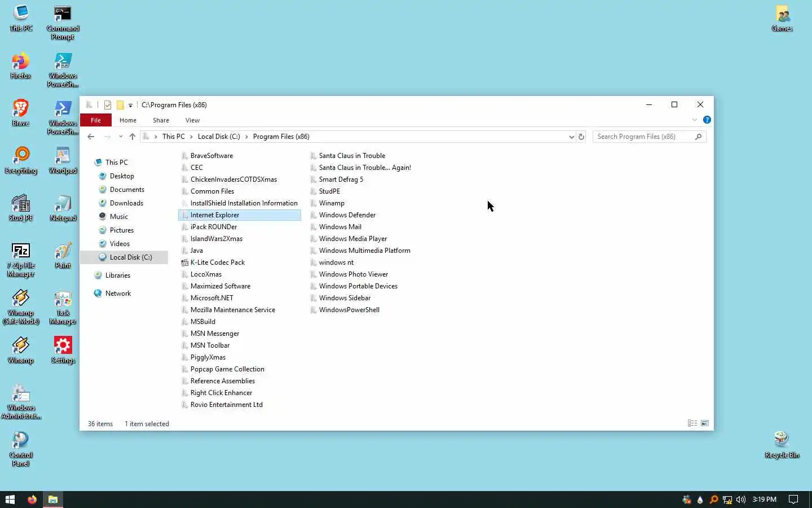Open Wordpad desktop shortcut
812x508 pixels.
point(63,160)
